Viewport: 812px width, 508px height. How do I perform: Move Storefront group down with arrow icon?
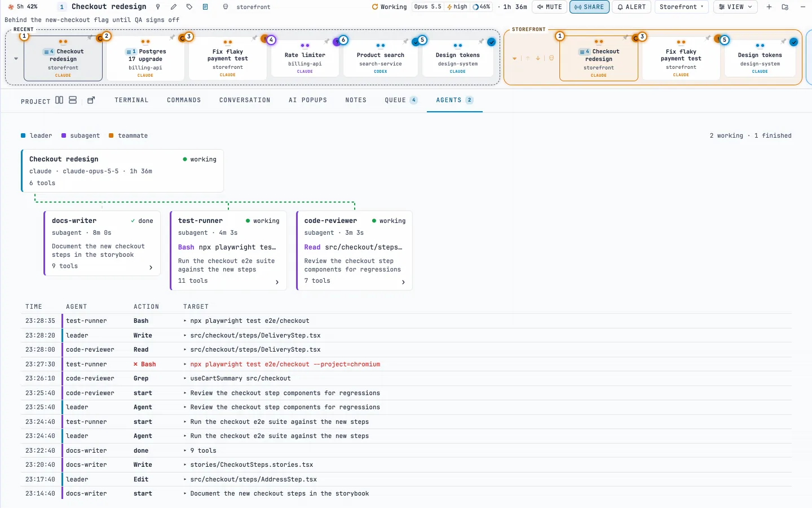point(538,58)
